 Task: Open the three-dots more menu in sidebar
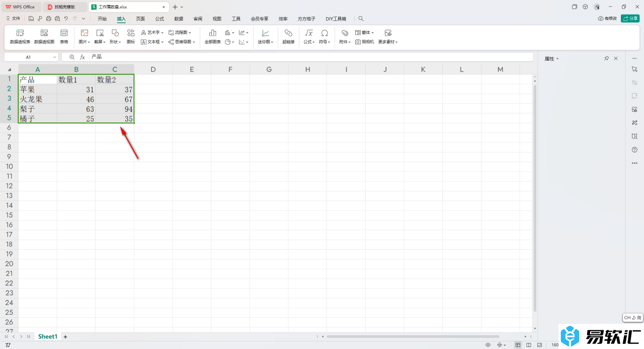point(634,163)
